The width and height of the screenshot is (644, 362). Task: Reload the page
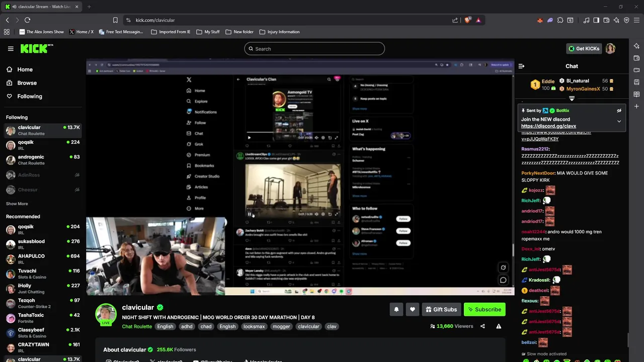pyautogui.click(x=27, y=20)
